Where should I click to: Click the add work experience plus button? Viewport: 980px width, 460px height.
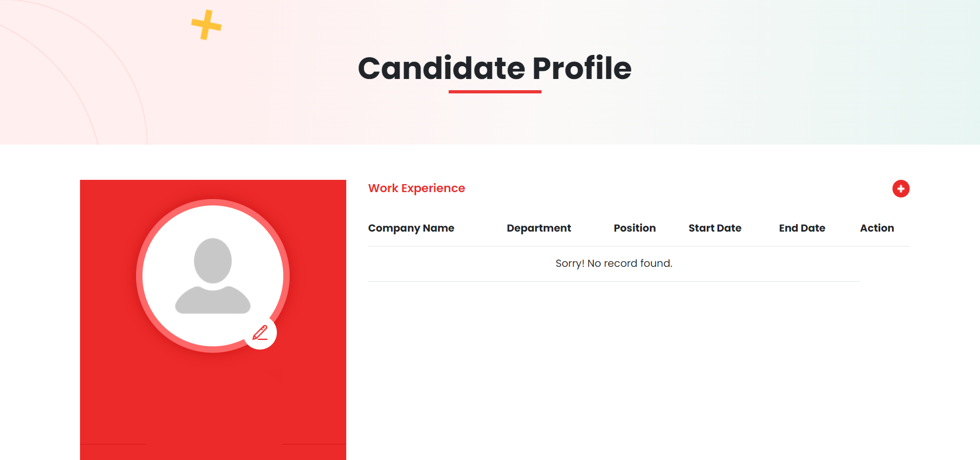pyautogui.click(x=901, y=188)
